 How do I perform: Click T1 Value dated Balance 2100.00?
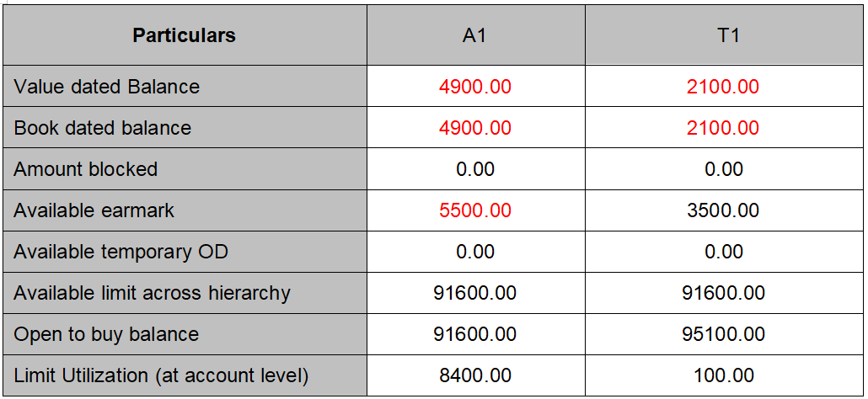pyautogui.click(x=723, y=87)
